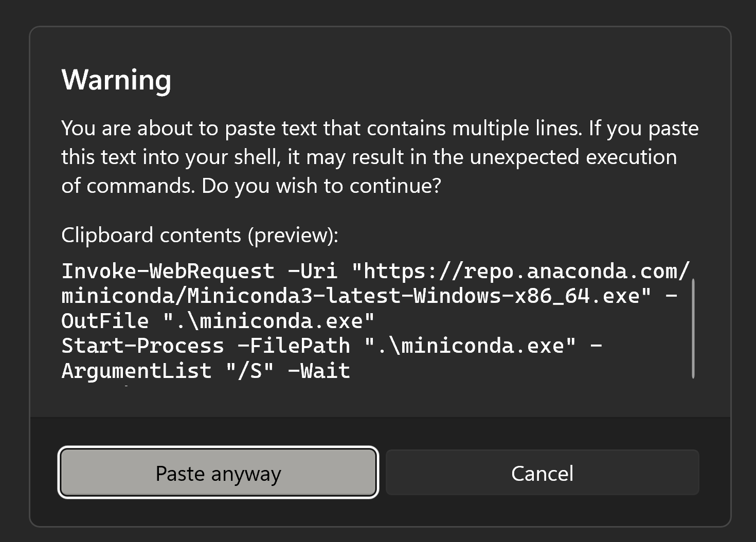Click the Warning dialog title

(116, 80)
